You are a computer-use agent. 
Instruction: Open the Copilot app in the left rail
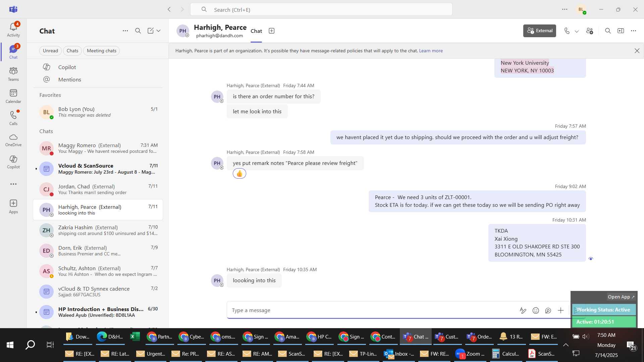pos(13,162)
